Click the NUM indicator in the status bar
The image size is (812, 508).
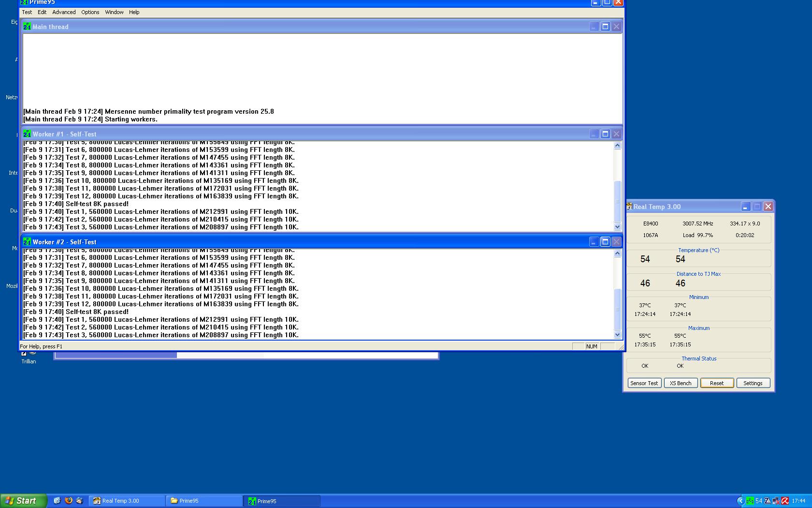point(592,346)
